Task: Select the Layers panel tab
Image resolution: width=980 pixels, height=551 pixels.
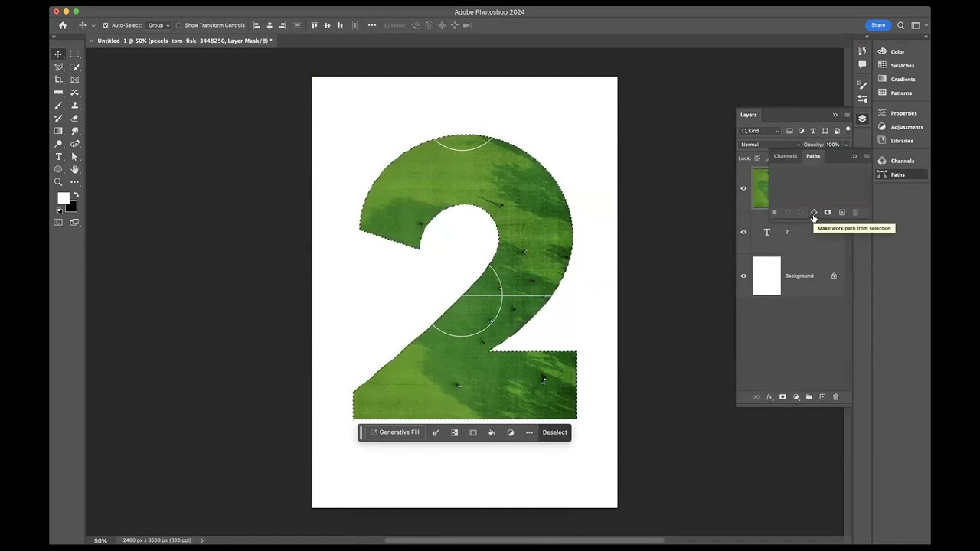Action: coord(748,115)
